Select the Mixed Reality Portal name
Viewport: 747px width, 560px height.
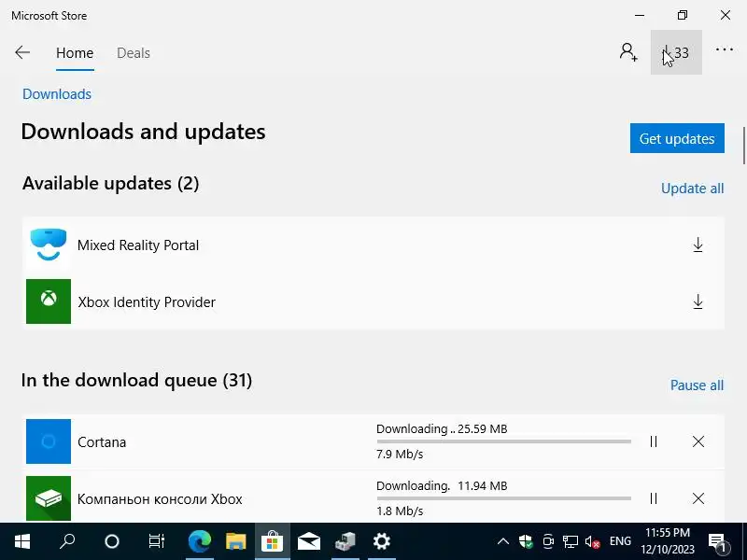(x=138, y=245)
